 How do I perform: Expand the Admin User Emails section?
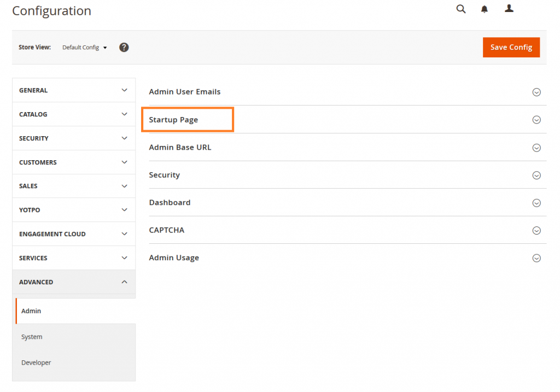(536, 92)
